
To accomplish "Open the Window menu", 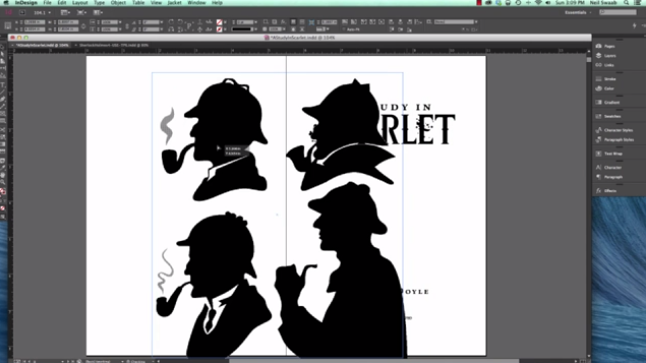I will point(197,2).
